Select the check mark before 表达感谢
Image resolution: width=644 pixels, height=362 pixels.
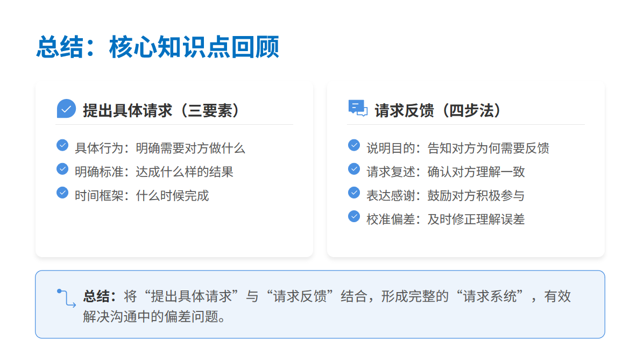pyautogui.click(x=354, y=193)
